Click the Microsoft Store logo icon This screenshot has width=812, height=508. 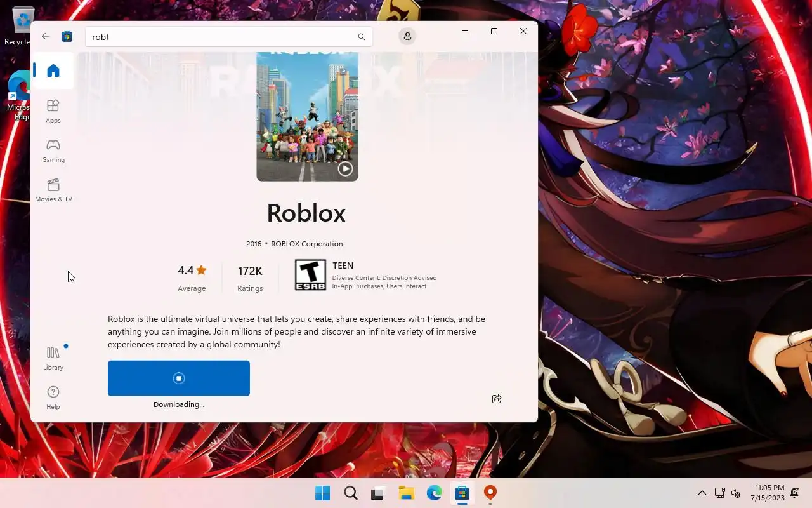(x=67, y=37)
